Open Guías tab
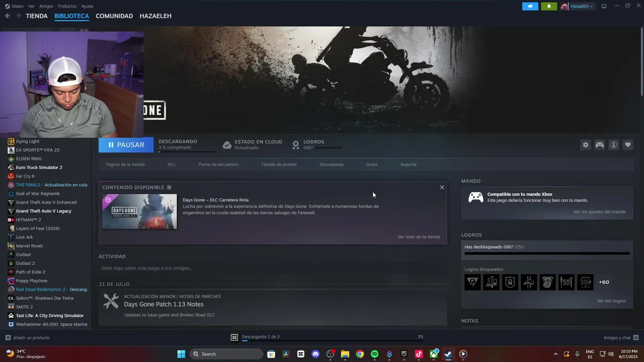644x362 pixels. (372, 164)
